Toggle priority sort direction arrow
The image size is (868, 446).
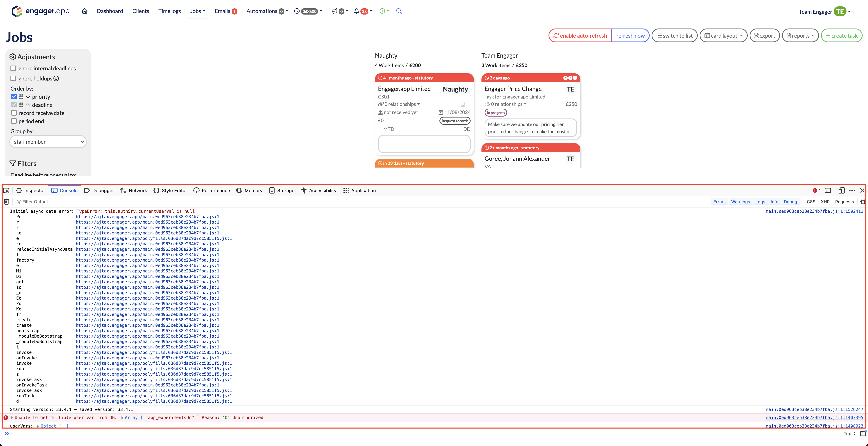pos(28,97)
